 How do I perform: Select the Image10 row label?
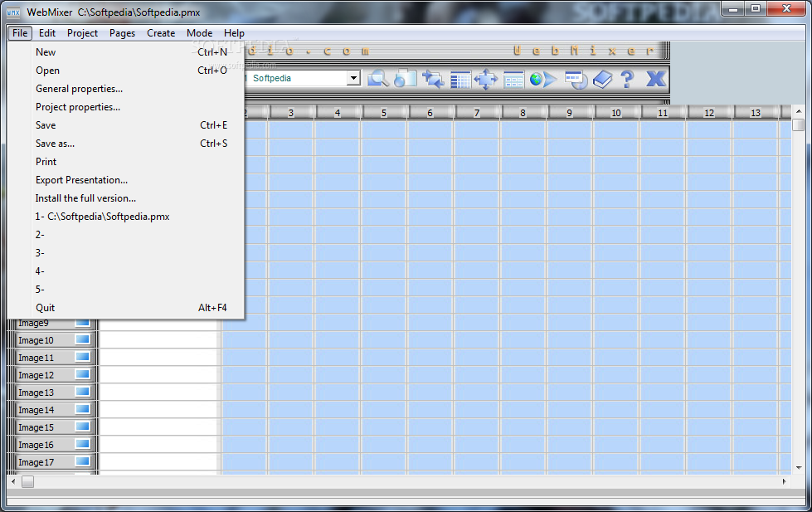tap(36, 340)
